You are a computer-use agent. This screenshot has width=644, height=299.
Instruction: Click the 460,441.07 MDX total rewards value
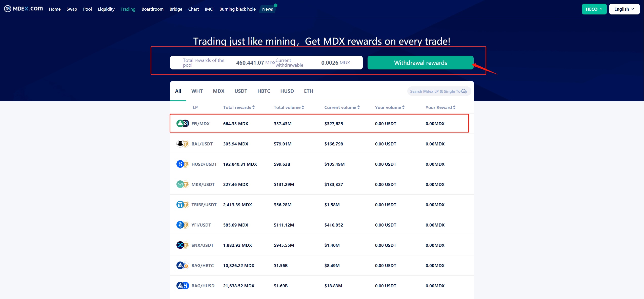[x=256, y=63]
